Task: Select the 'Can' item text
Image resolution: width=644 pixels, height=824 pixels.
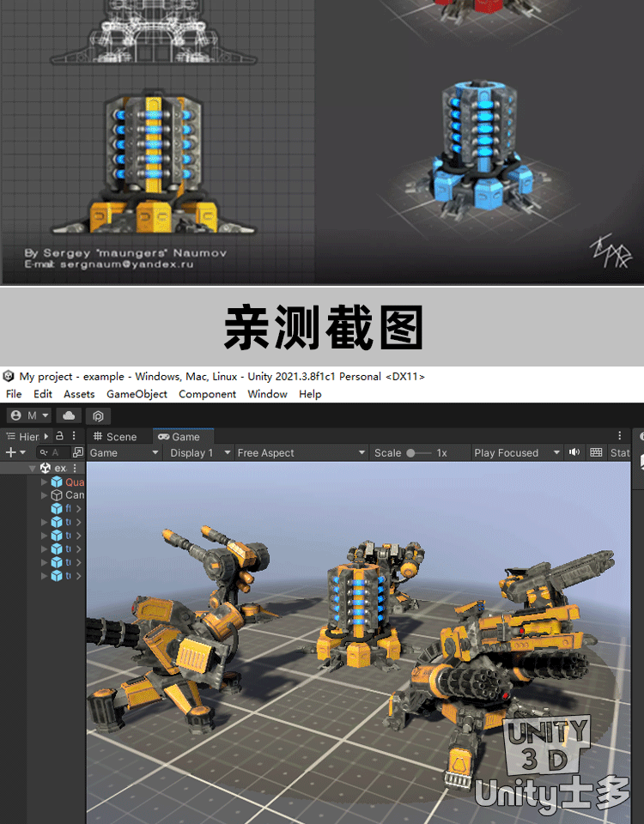Action: coord(75,495)
